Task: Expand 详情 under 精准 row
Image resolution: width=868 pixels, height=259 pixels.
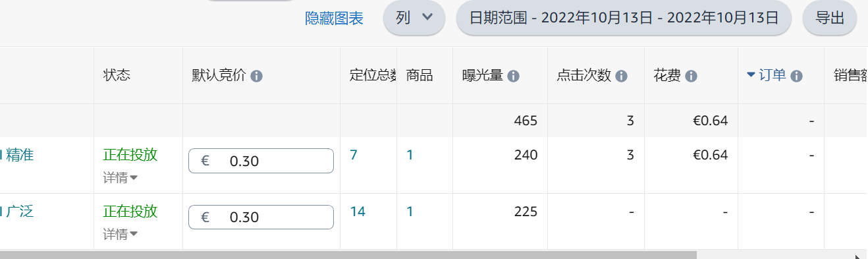Action: tap(120, 177)
